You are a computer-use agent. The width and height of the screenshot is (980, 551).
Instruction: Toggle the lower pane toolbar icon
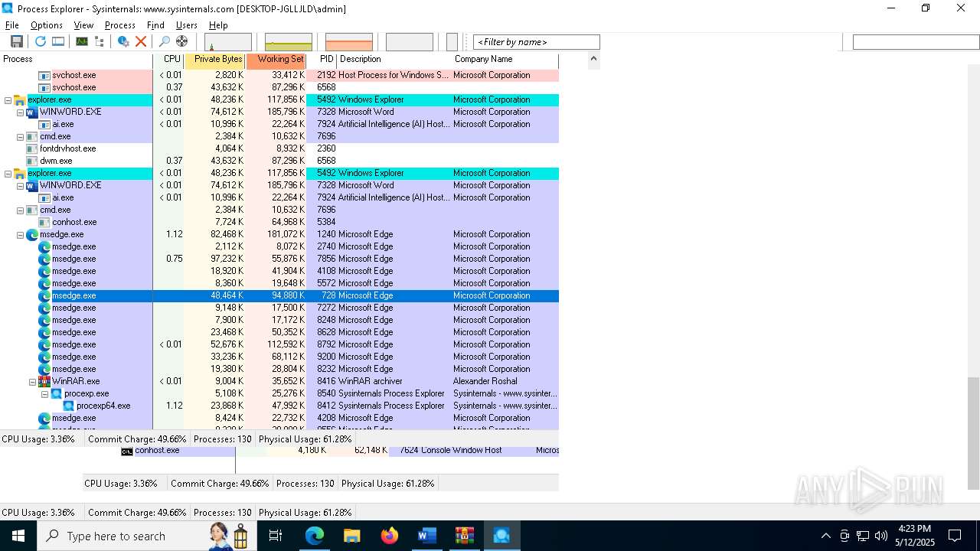(x=58, y=41)
